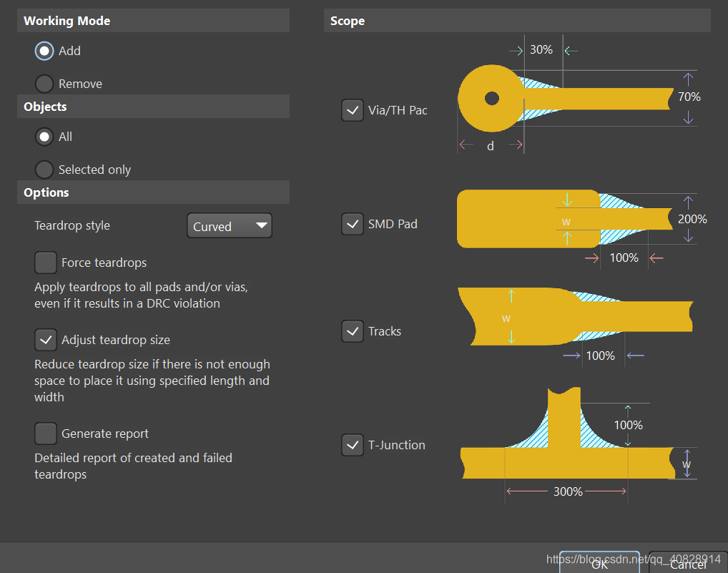
Task: Click the Cancel button
Action: (x=688, y=562)
